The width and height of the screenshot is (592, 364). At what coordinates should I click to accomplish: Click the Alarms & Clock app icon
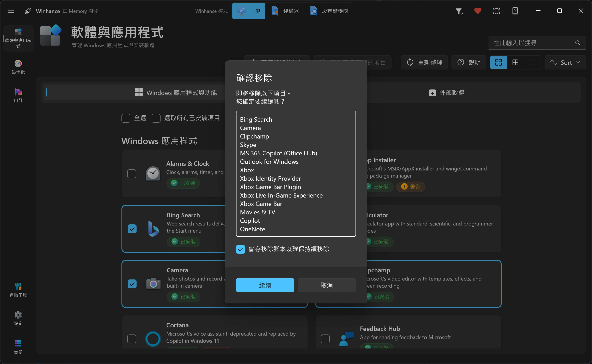click(x=153, y=174)
